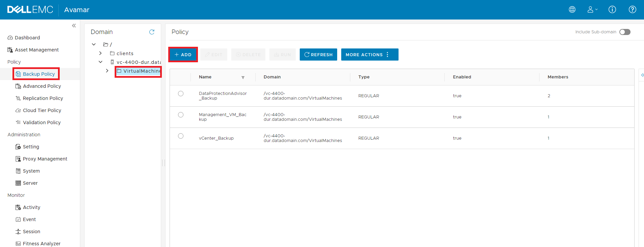
Task: Click the Setting gear icon
Action: [x=18, y=147]
